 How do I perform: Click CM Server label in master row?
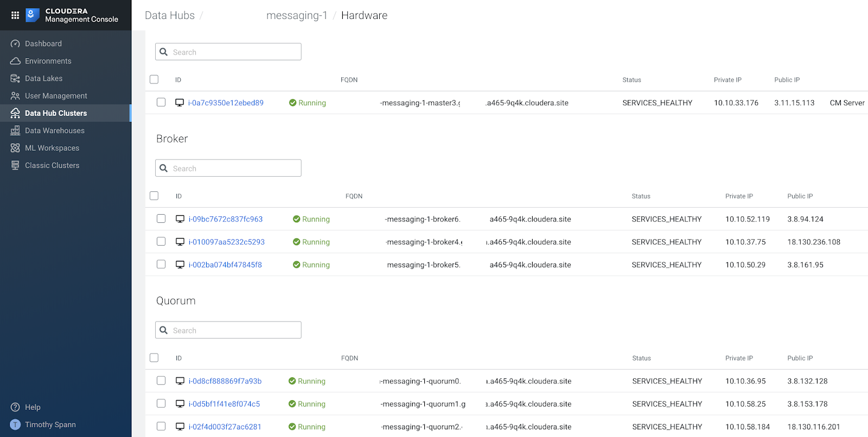[x=847, y=102]
